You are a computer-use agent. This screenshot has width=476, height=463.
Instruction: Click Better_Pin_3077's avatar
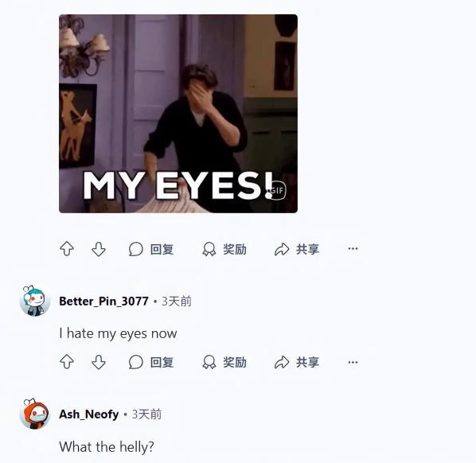(34, 301)
